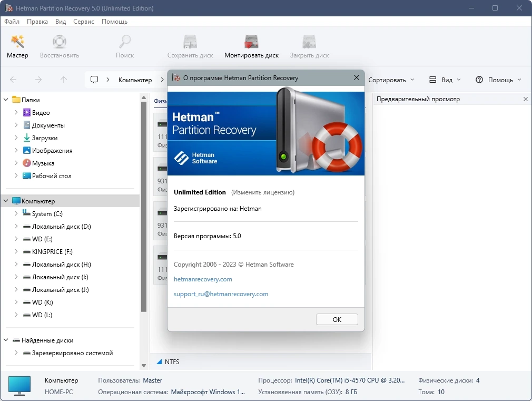
Task: Click the Найденные диски drive icon
Action: tap(16, 340)
